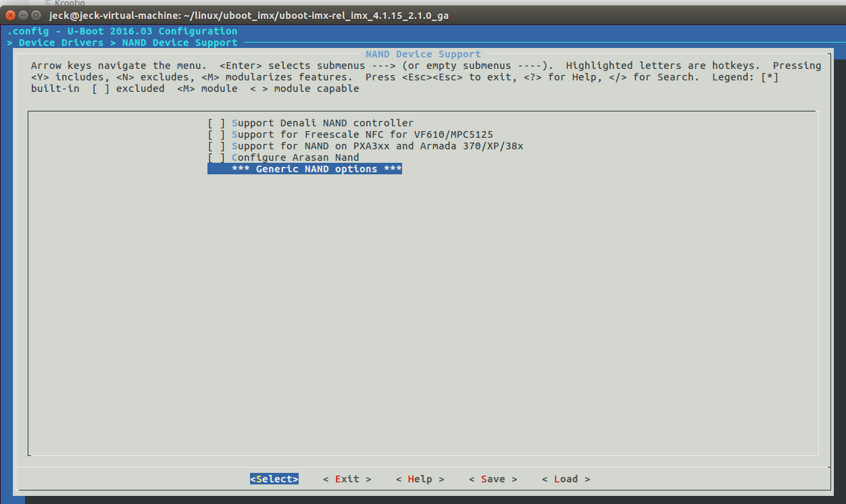The width and height of the screenshot is (846, 504).
Task: Minimize the terminal window
Action: 24,15
